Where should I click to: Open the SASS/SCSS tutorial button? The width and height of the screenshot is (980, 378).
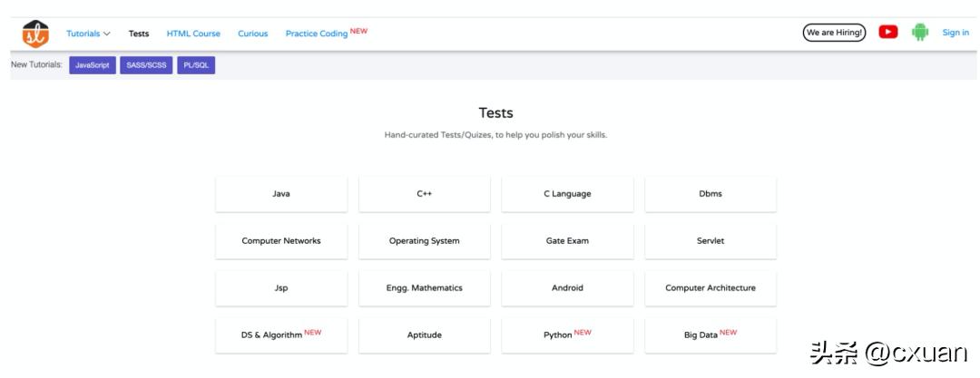pyautogui.click(x=147, y=65)
